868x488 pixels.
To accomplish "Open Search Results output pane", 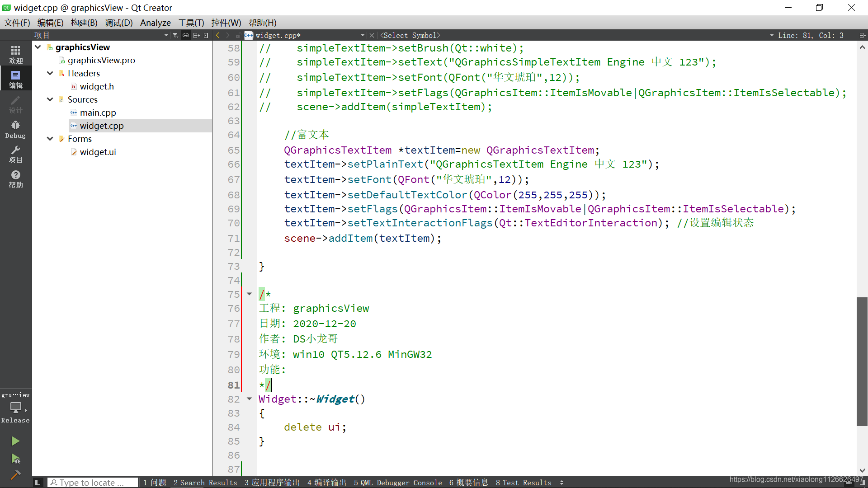I will [205, 483].
